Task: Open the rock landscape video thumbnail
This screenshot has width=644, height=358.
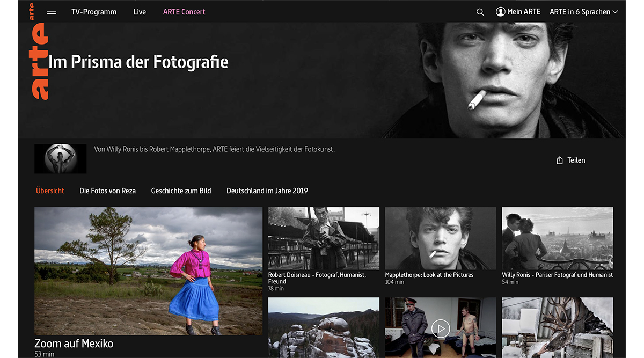Action: (x=324, y=327)
